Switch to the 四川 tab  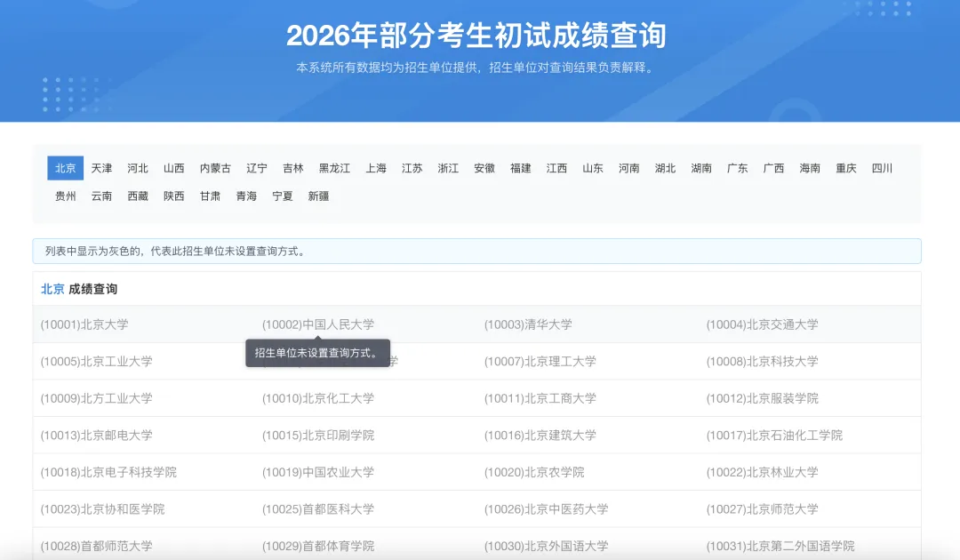tap(883, 168)
